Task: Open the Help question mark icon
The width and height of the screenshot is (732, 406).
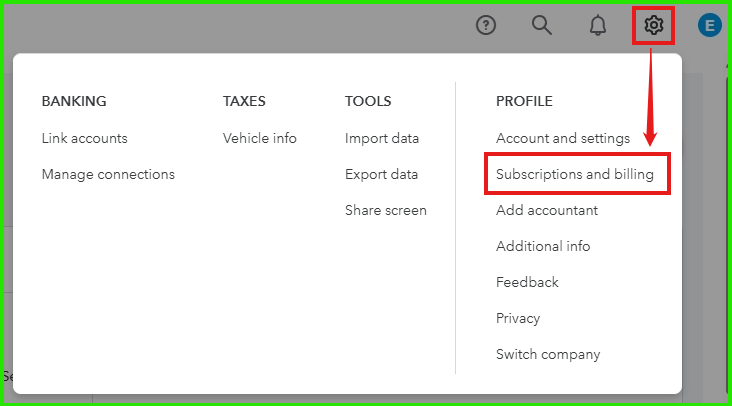Action: [x=486, y=25]
